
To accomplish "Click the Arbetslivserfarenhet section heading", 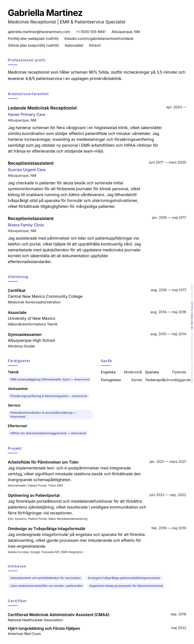I will tap(28, 94).
